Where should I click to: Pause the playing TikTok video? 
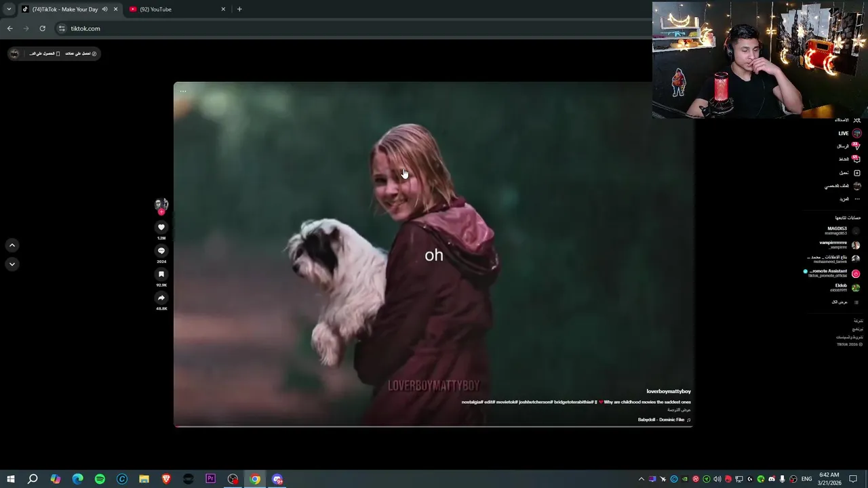pos(433,255)
